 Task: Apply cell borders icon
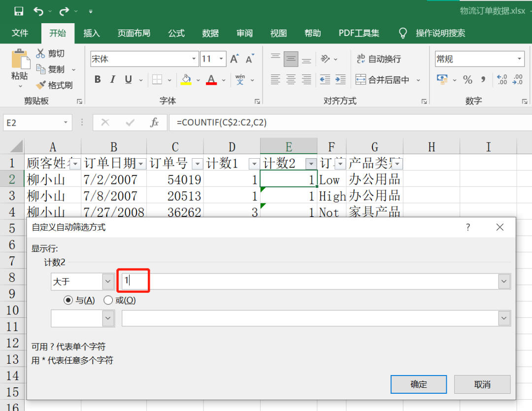(x=157, y=79)
